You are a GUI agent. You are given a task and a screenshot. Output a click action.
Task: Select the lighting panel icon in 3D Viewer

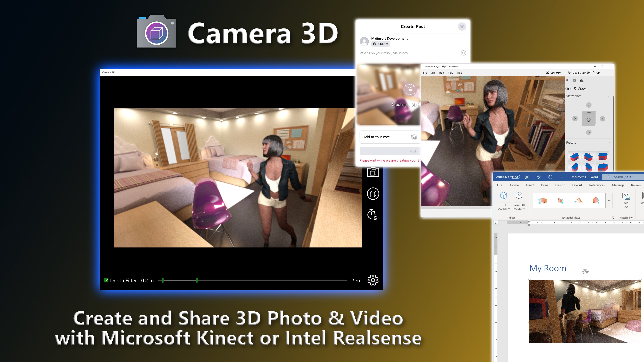tap(567, 80)
